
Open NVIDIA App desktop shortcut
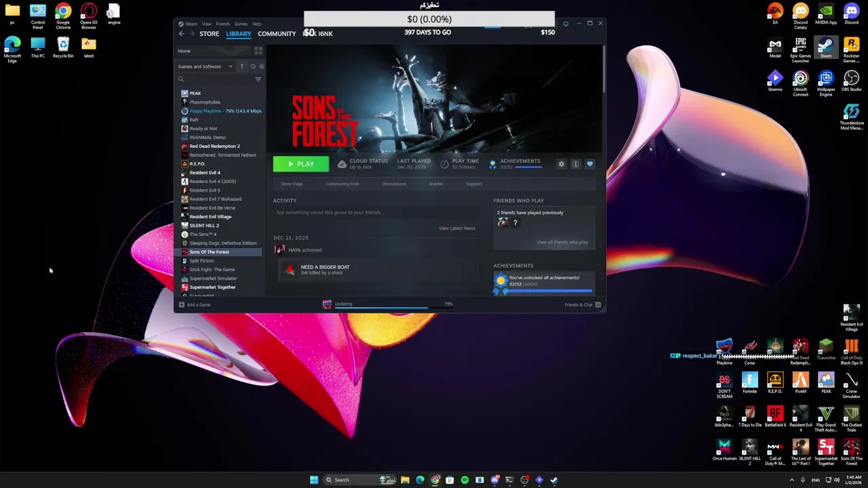point(826,14)
